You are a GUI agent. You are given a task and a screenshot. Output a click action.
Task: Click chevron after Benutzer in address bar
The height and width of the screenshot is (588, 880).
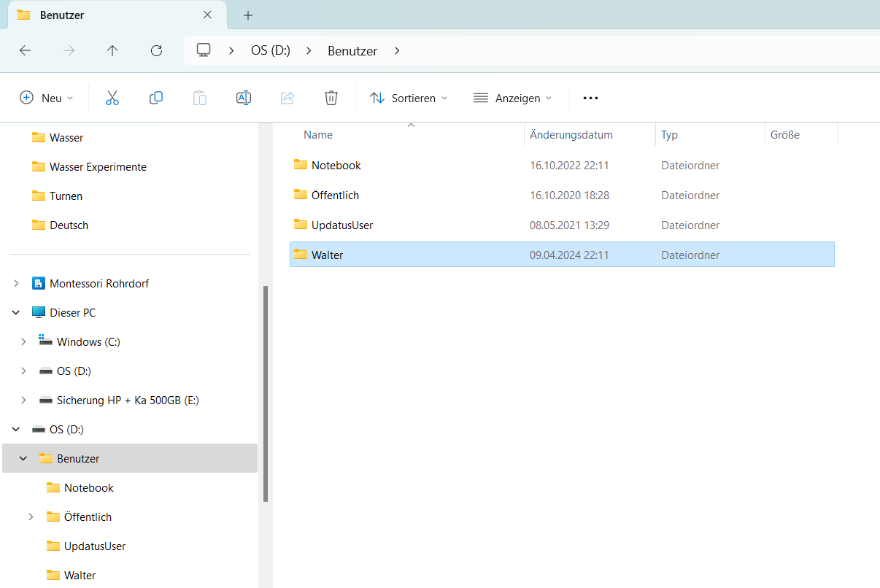397,50
